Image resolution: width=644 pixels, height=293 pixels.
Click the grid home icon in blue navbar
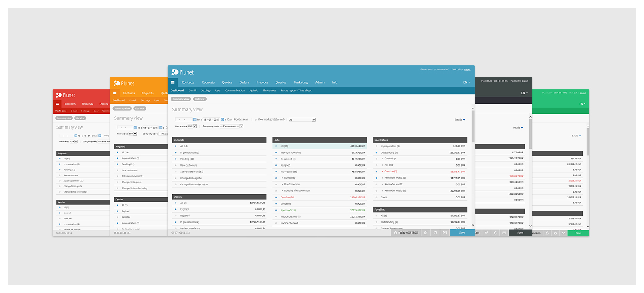point(173,82)
